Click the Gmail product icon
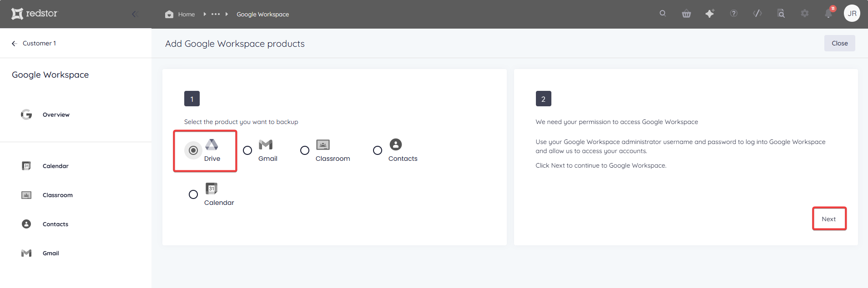 tap(266, 144)
